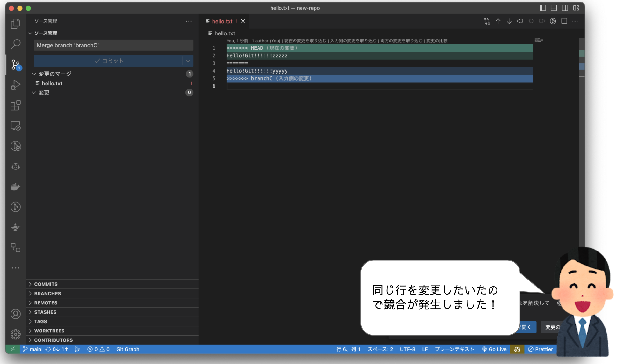This screenshot has width=617, height=364.
Task: Expand the COMMITS section
Action: [x=46, y=284]
